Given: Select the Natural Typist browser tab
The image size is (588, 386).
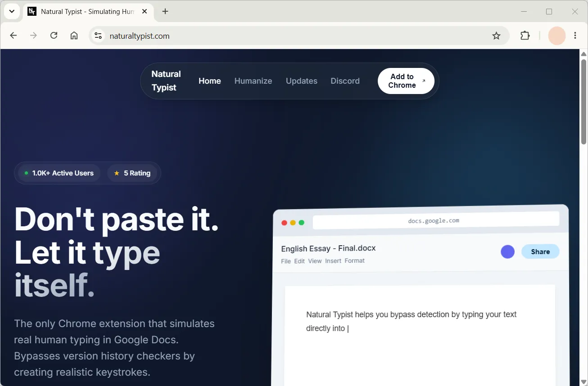Looking at the screenshot, I should tap(87, 11).
